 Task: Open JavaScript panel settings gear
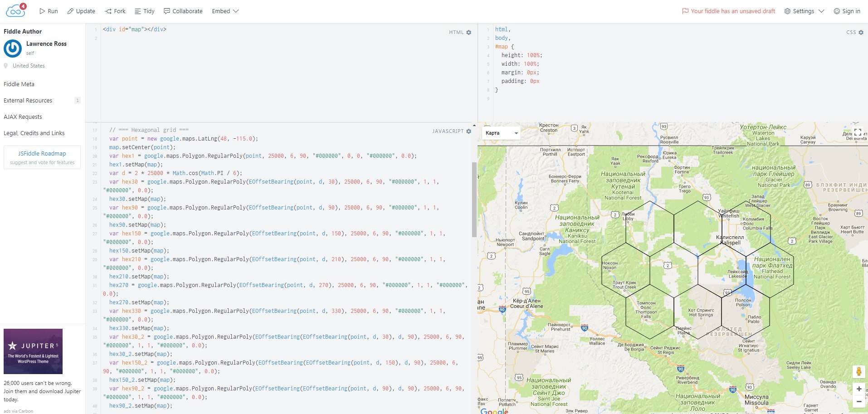tap(469, 131)
